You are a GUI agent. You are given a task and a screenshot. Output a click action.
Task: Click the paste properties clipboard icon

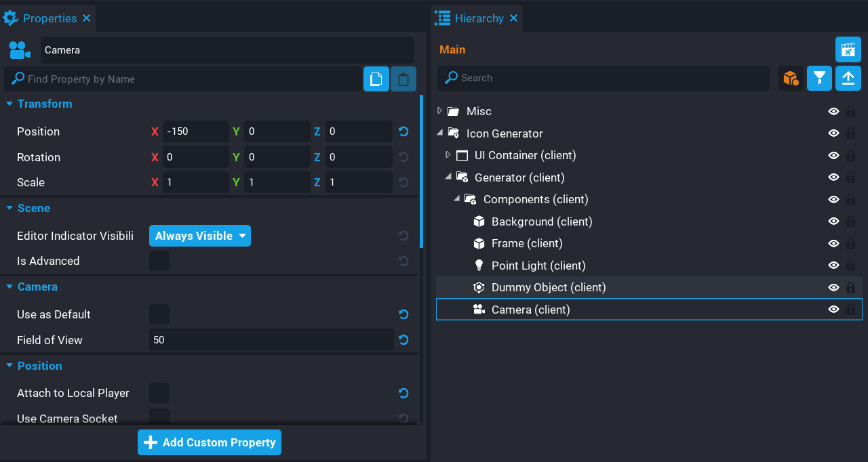[403, 79]
